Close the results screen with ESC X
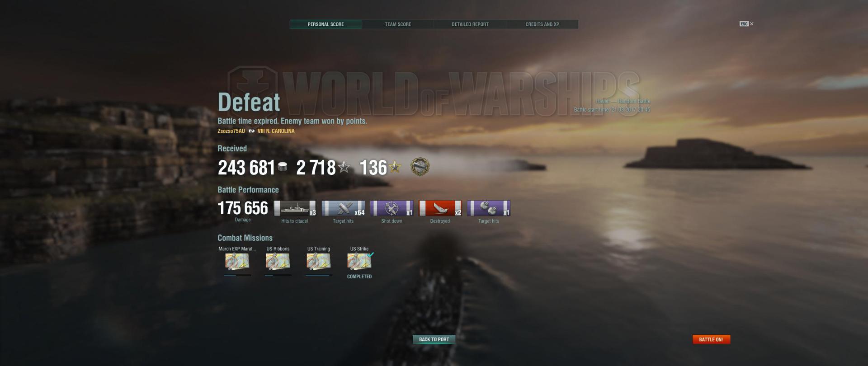Viewport: 868px width, 366px height. (746, 24)
